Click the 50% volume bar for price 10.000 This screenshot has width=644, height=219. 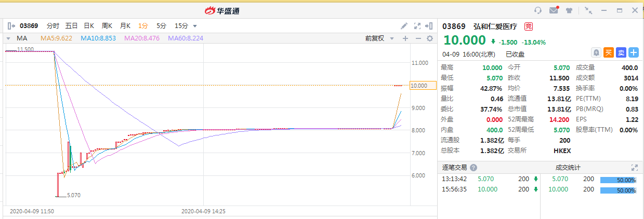pos(618,190)
